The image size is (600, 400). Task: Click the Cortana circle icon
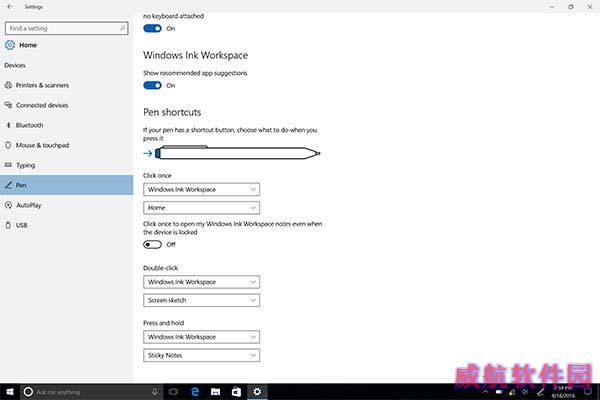(x=28, y=392)
